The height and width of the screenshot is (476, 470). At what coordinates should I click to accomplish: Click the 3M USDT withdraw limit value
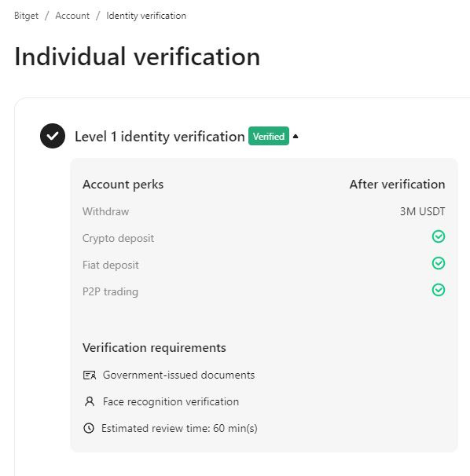[x=422, y=211]
